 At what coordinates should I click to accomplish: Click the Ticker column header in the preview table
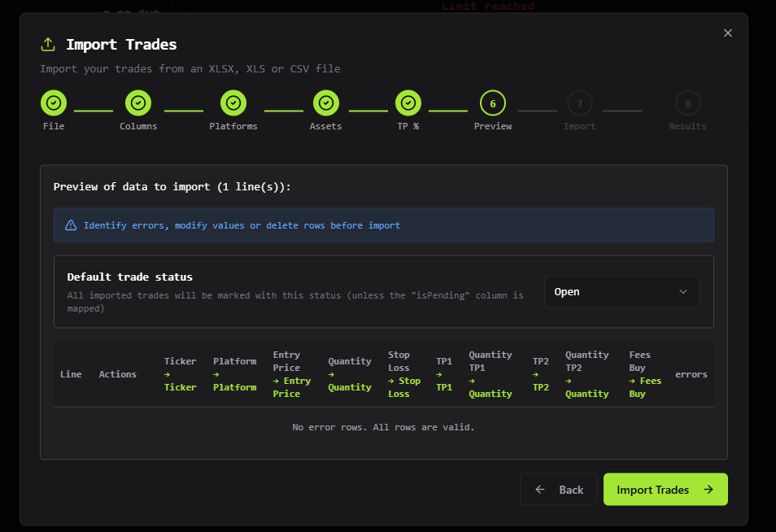coord(180,373)
